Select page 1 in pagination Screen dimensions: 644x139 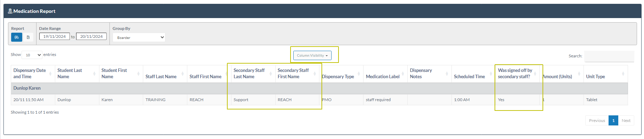[613, 121]
